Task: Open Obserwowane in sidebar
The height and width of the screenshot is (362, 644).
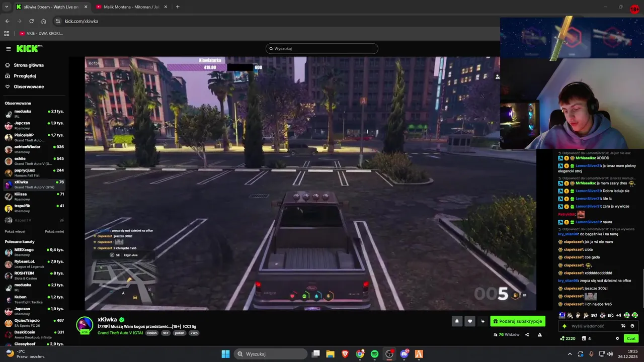Action: pos(24,86)
